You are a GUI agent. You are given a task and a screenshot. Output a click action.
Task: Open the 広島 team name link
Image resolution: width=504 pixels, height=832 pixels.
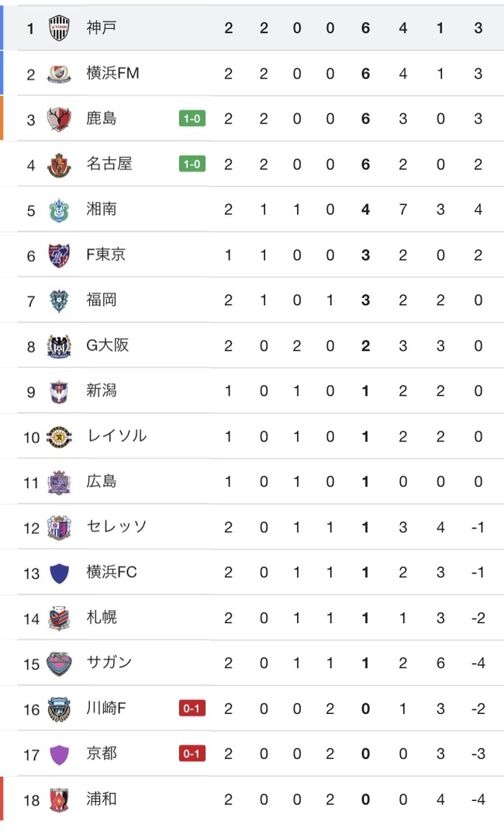click(102, 481)
